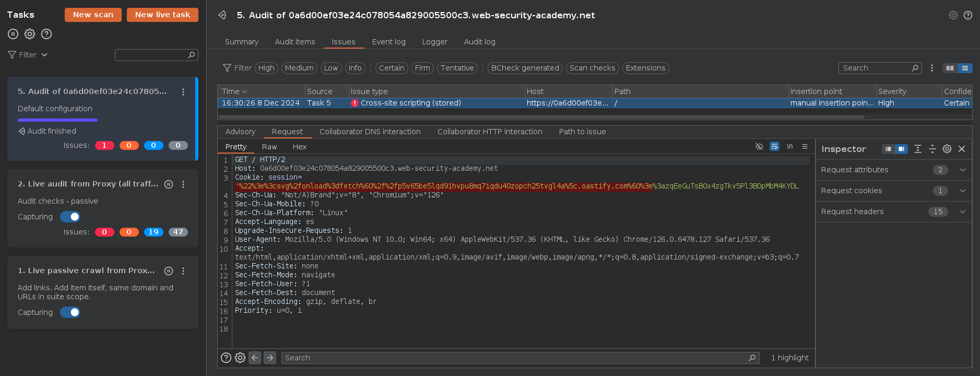Screen dimensions: 980x376
Task: Open task settings gear under Tasks heading
Action: click(x=30, y=34)
